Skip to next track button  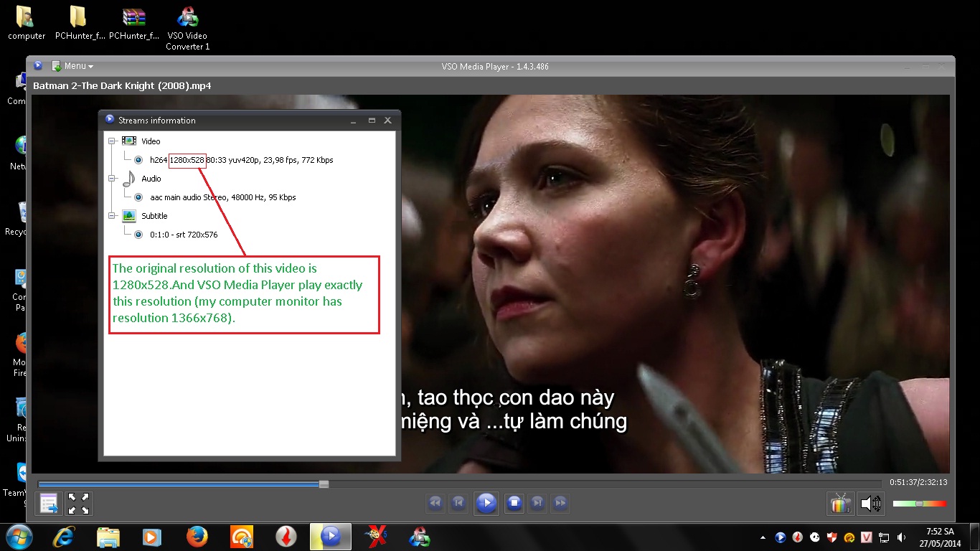coord(537,503)
